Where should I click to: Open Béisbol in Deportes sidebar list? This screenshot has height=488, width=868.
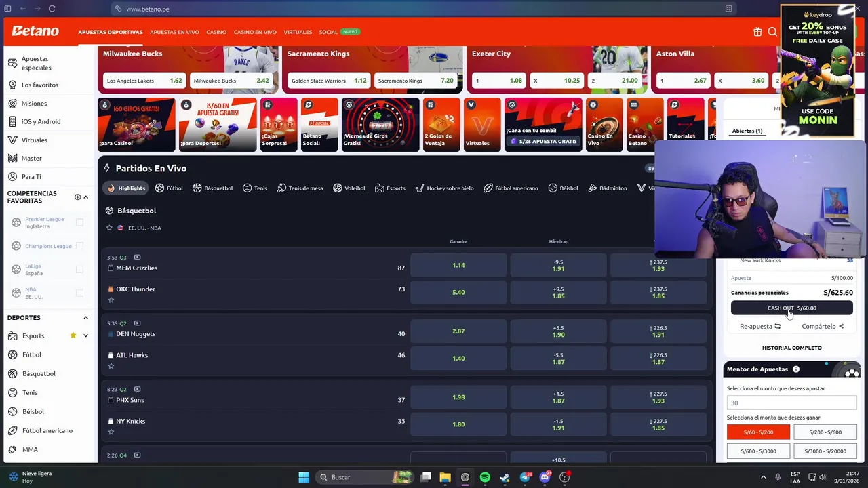[33, 411]
